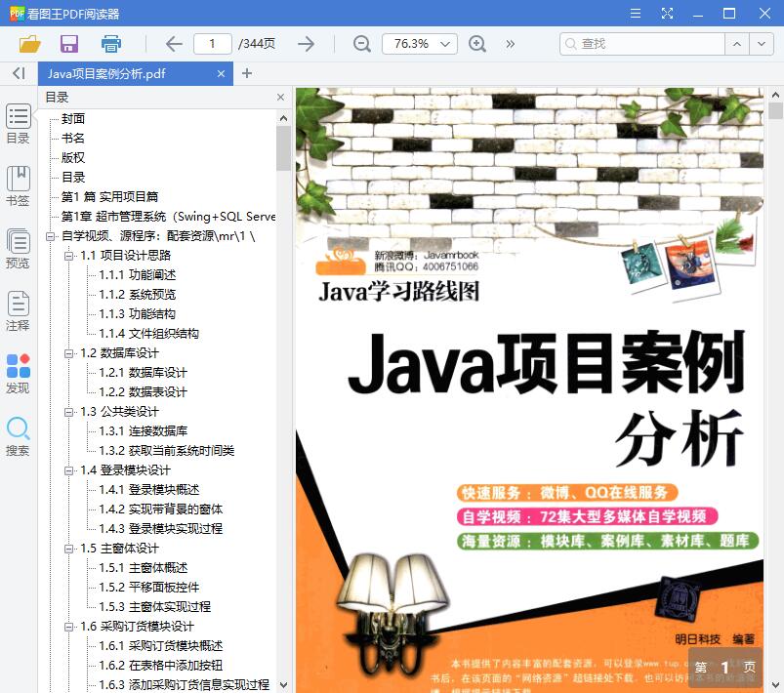Close the 目录 outline panel
784x693 pixels.
point(280,97)
